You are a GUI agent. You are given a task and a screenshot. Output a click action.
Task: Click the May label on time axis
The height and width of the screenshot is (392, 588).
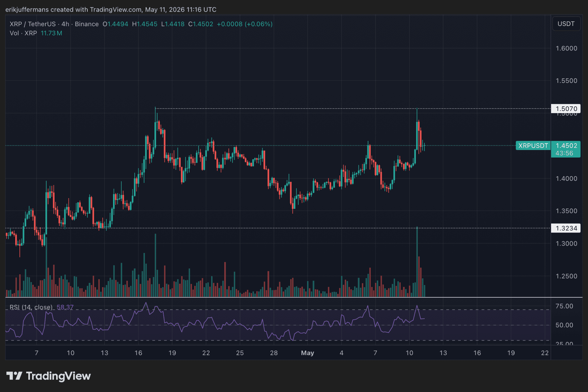(307, 353)
